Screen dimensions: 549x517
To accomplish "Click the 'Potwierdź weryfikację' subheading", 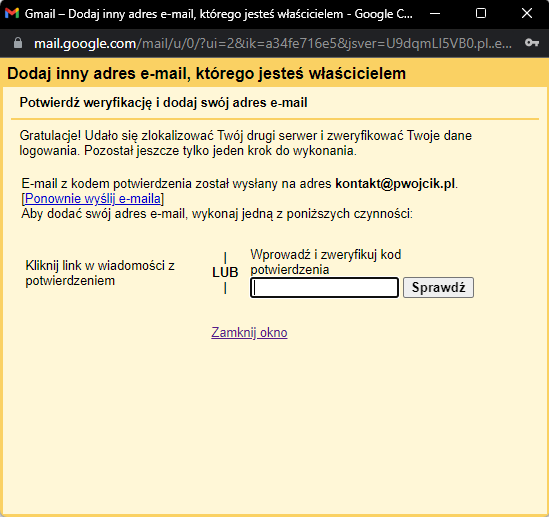I will 163,103.
